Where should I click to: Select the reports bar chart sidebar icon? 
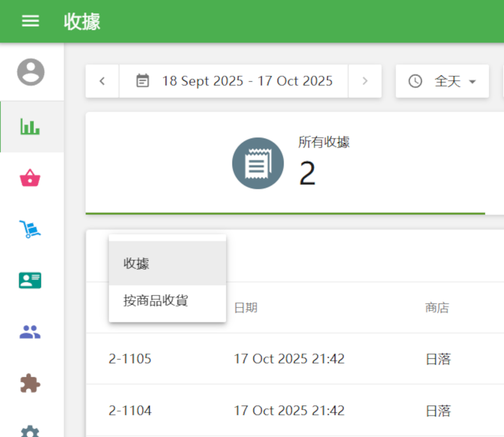[x=31, y=127]
